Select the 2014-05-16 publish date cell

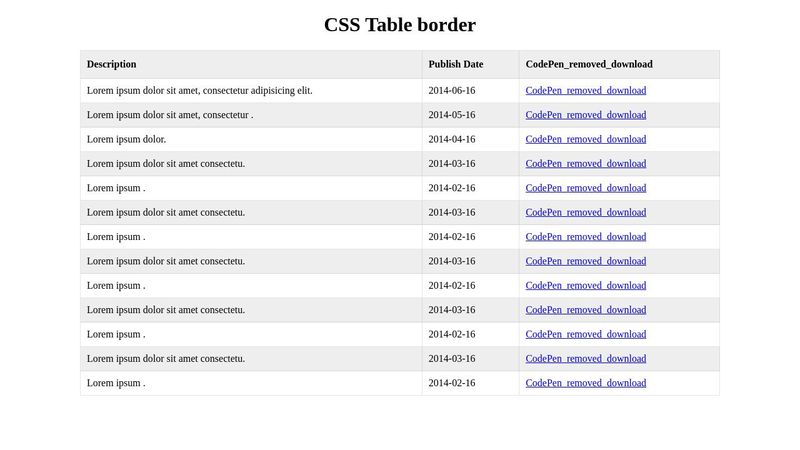click(452, 115)
